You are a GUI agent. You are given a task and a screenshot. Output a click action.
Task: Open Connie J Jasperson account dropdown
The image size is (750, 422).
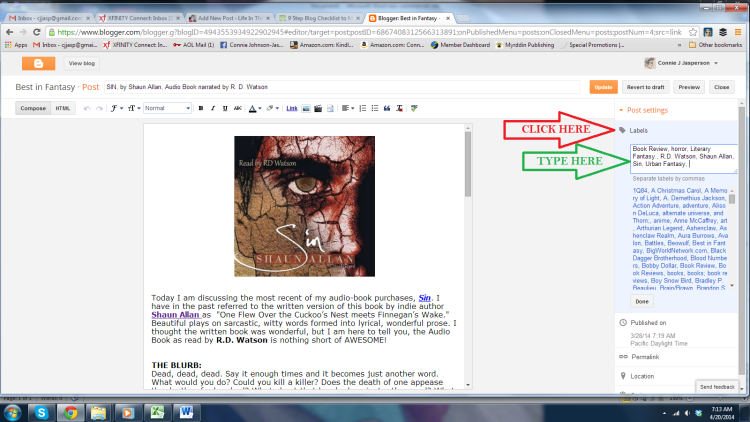click(x=690, y=62)
